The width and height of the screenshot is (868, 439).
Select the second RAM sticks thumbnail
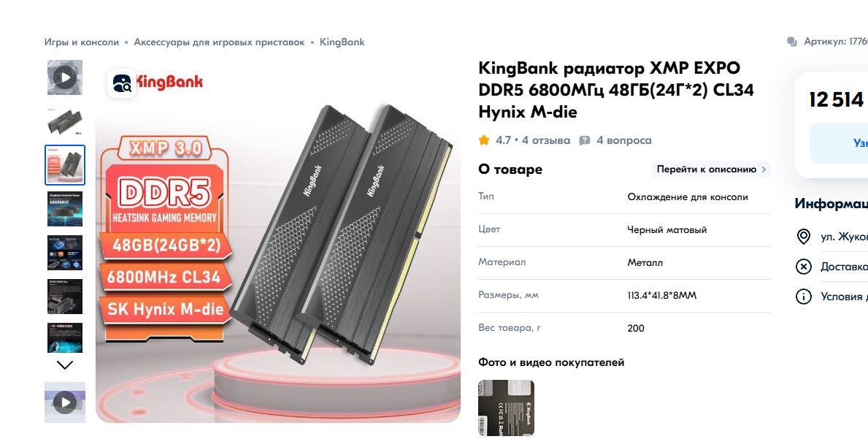pos(65,121)
